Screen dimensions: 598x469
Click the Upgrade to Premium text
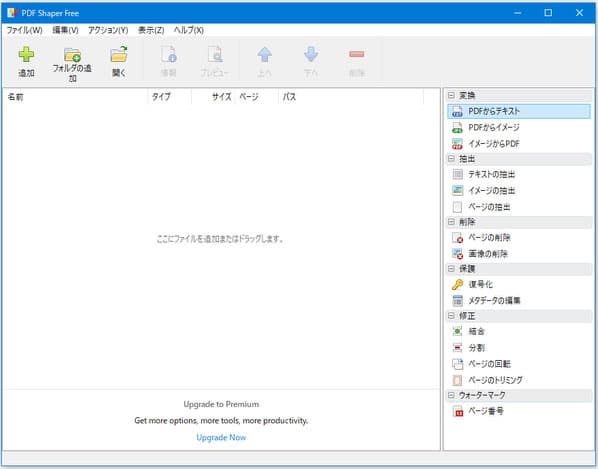[x=221, y=404]
